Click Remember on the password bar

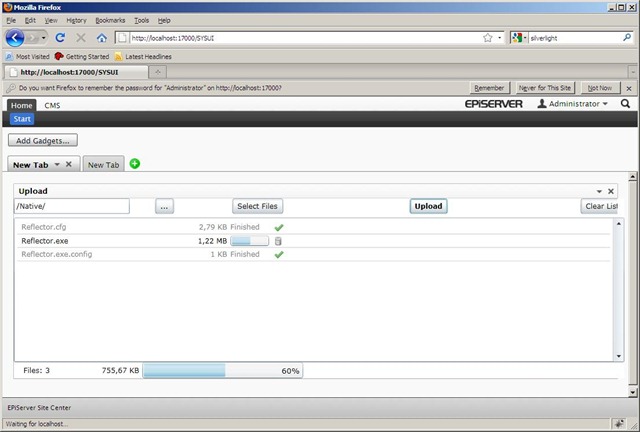[489, 89]
